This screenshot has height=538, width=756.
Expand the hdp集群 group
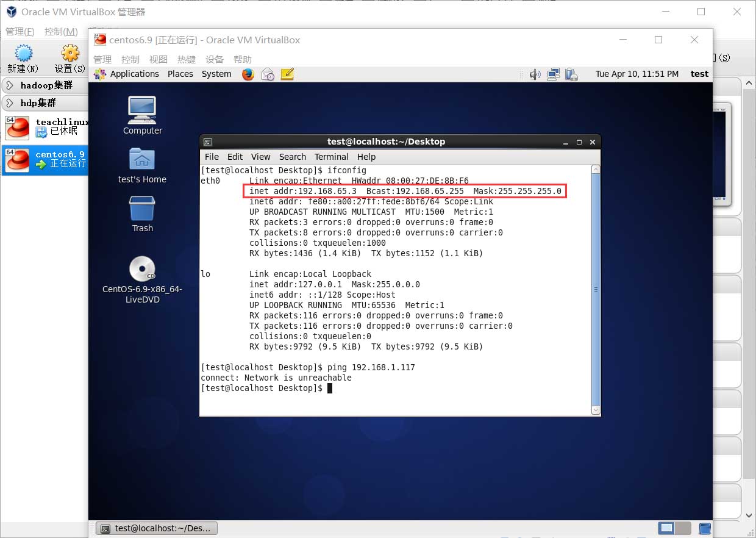tap(10, 103)
